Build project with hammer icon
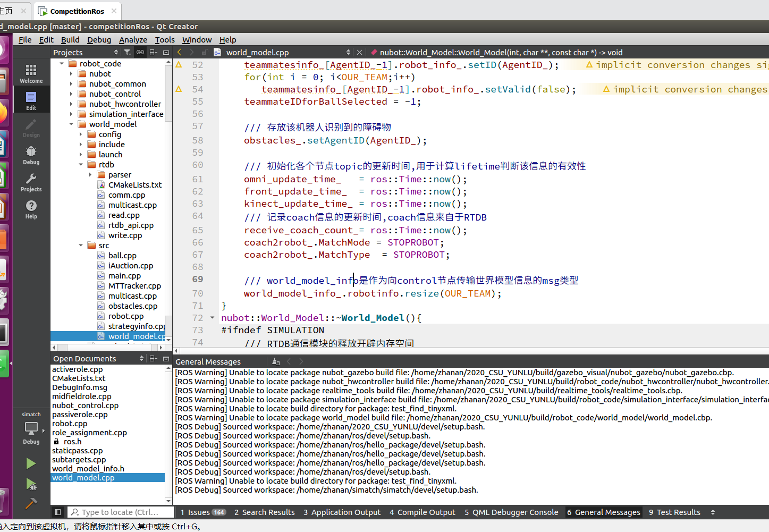This screenshot has width=769, height=532. pos(31,503)
